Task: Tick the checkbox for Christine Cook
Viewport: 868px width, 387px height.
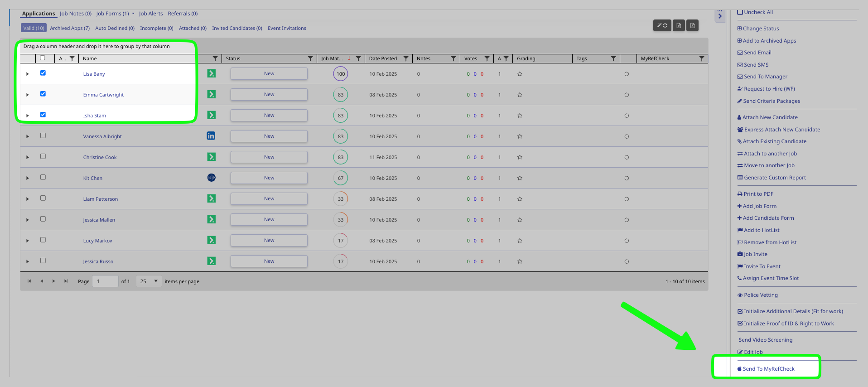Action: pos(43,156)
